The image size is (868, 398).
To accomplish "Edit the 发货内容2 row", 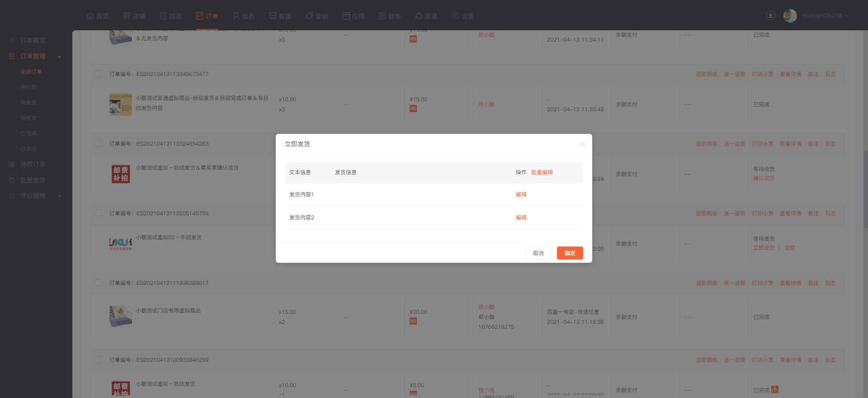I will point(521,218).
